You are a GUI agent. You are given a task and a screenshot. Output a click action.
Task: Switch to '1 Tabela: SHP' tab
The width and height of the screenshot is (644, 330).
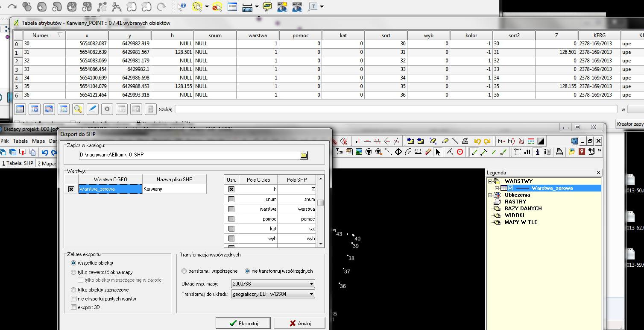(18, 163)
